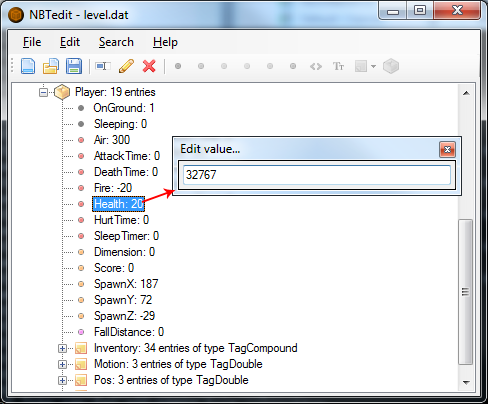The image size is (488, 404).
Task: Click the New file toolbar icon
Action: coord(28,66)
